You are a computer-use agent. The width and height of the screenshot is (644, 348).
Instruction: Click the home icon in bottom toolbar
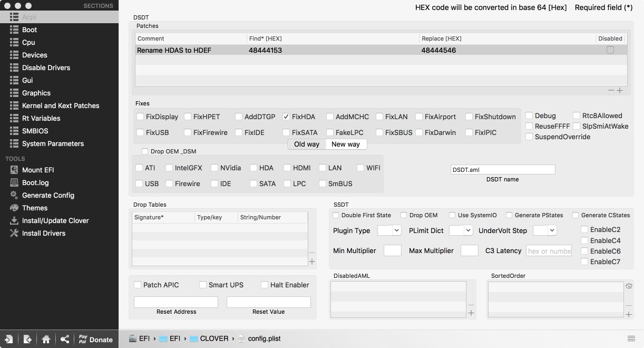pyautogui.click(x=46, y=339)
